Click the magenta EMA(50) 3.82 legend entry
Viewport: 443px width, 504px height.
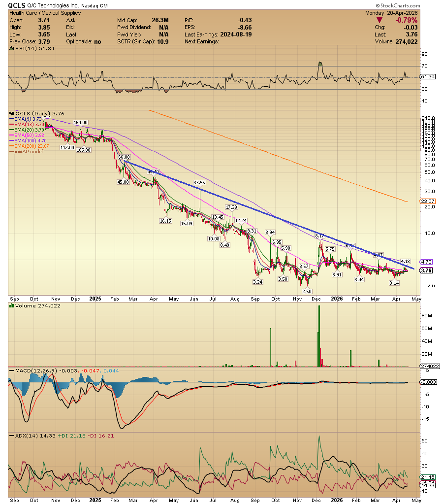[27, 135]
